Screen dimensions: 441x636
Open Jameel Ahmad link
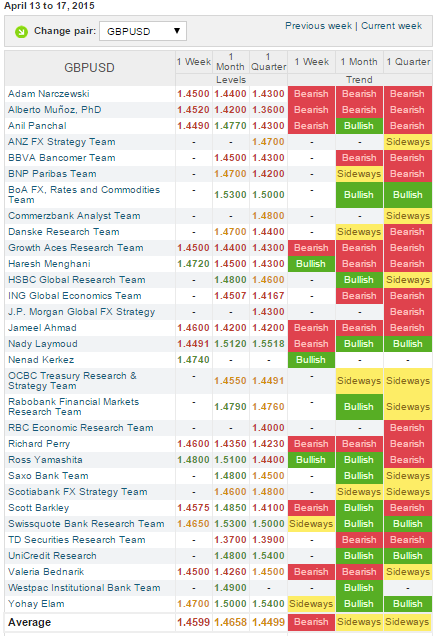pyautogui.click(x=42, y=328)
